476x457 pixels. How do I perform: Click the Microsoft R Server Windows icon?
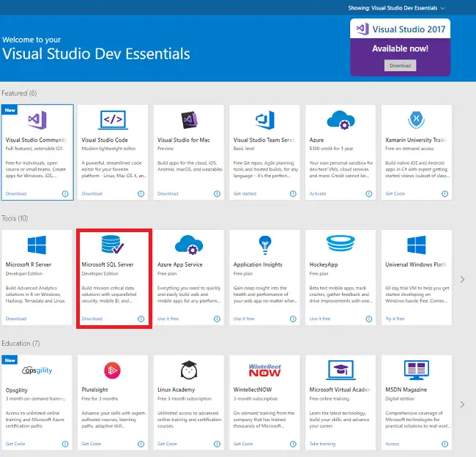pyautogui.click(x=37, y=245)
